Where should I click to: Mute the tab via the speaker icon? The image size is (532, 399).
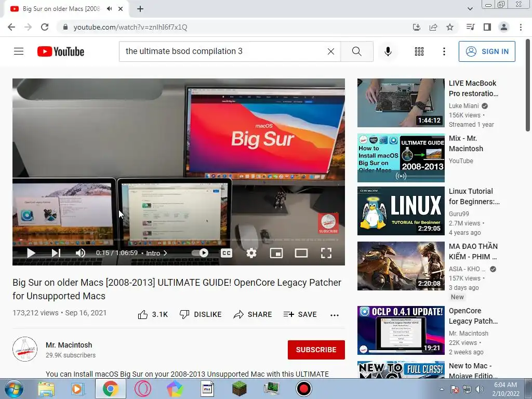tap(109, 9)
